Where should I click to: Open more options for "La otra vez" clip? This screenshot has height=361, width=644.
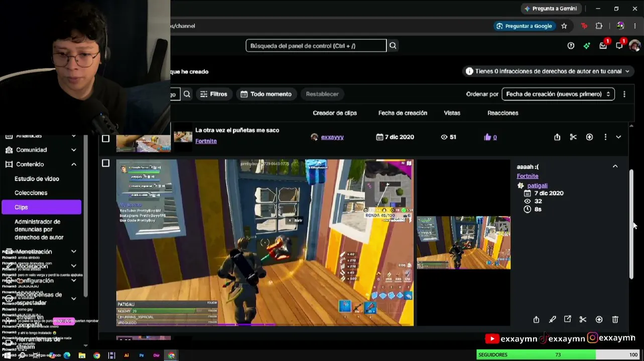tap(605, 137)
